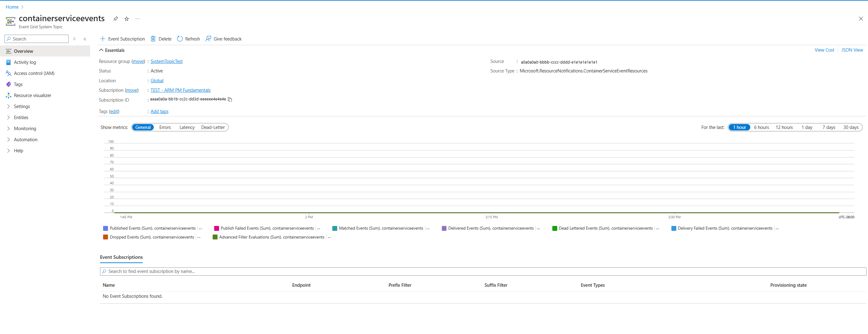Image resolution: width=868 pixels, height=334 pixels.
Task: Open Resource visualizer in the sidebar
Action: tap(32, 95)
